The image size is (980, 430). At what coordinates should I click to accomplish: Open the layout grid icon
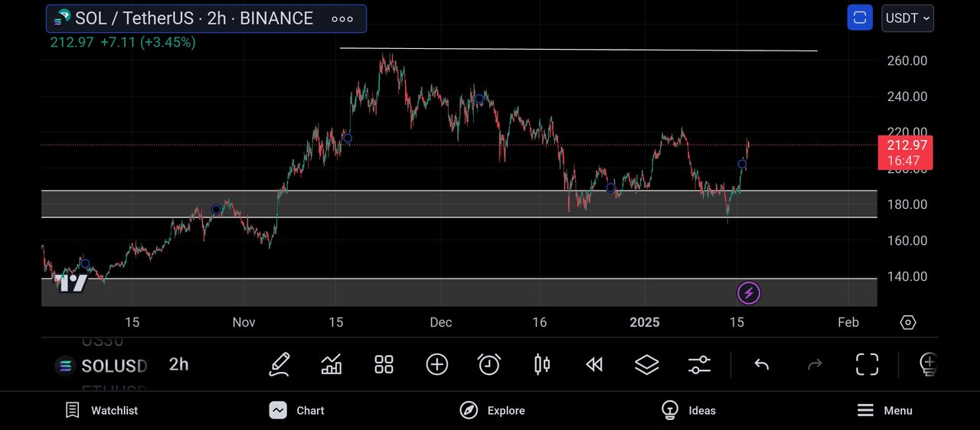click(x=384, y=364)
